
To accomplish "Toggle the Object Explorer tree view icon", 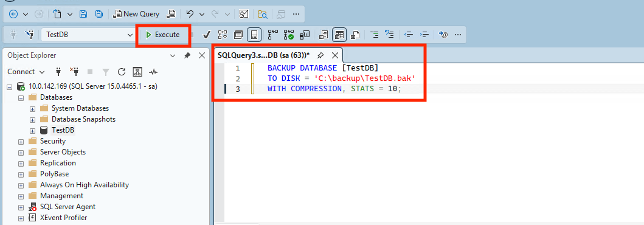I will click(x=137, y=72).
